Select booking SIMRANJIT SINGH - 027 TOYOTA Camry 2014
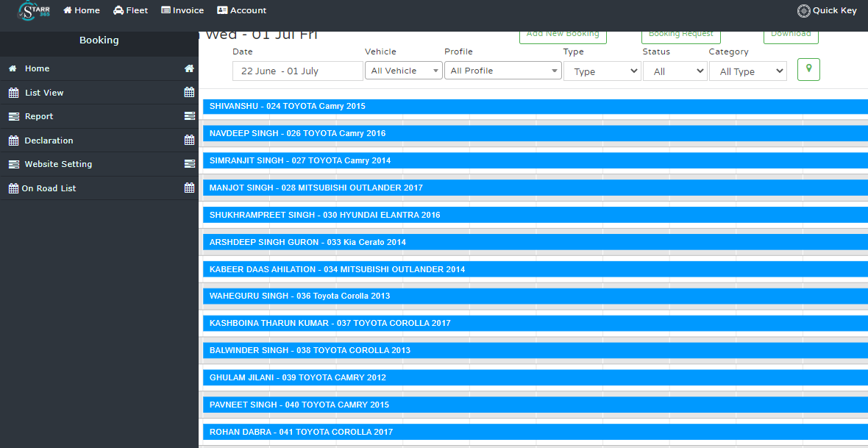 [536, 160]
